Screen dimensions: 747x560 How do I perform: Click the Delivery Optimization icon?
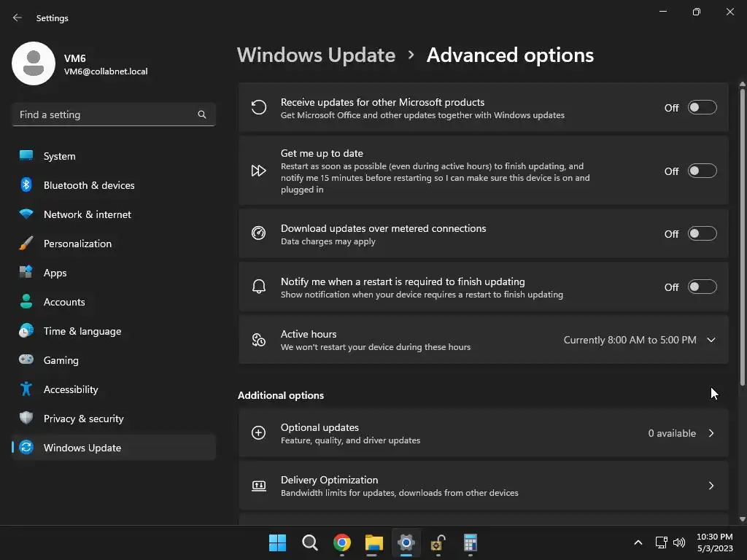[259, 486]
